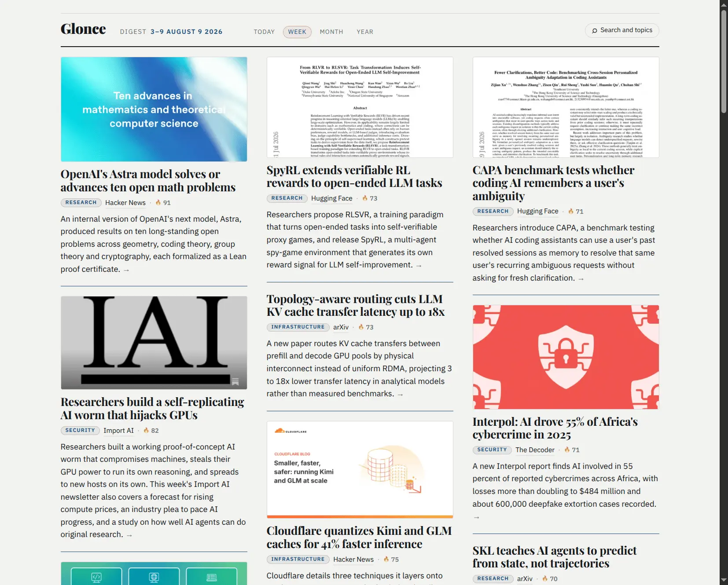Click the list icon in bottom thumbnail

pyautogui.click(x=212, y=577)
